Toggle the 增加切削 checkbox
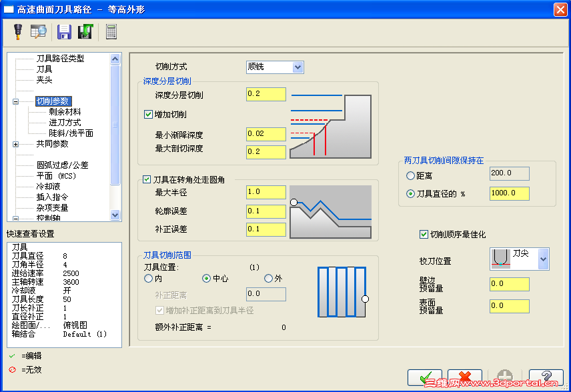Image resolution: width=571 pixels, height=392 pixels. coord(148,115)
